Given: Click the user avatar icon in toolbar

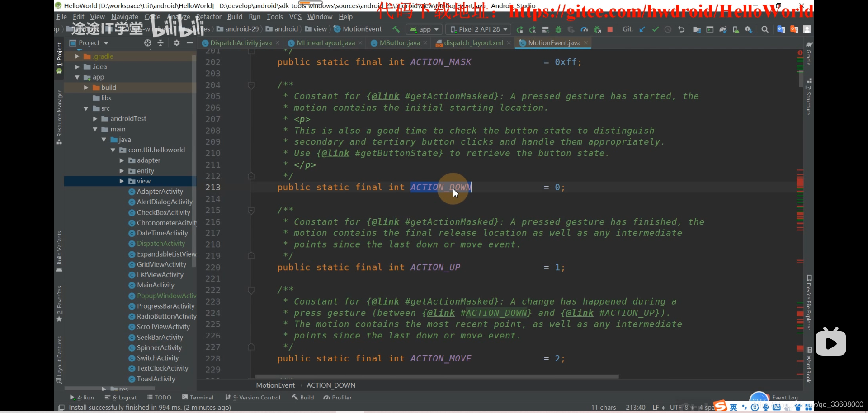Looking at the screenshot, I should pos(807,29).
